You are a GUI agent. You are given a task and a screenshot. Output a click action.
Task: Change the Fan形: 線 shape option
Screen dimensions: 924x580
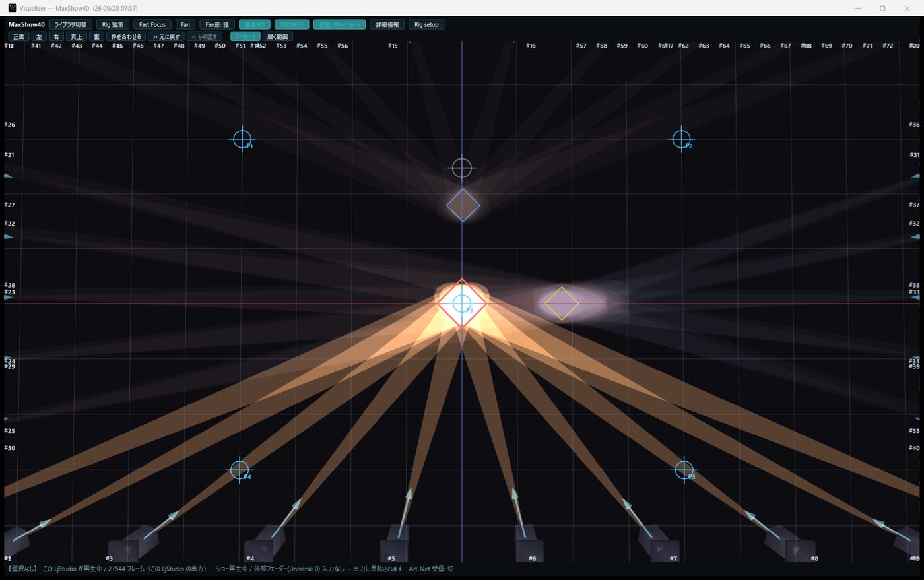coord(217,24)
